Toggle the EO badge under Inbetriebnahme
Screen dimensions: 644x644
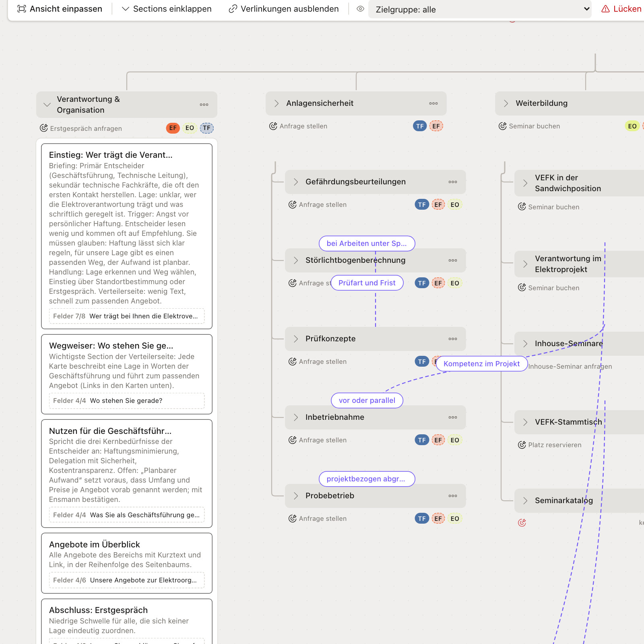tap(455, 440)
